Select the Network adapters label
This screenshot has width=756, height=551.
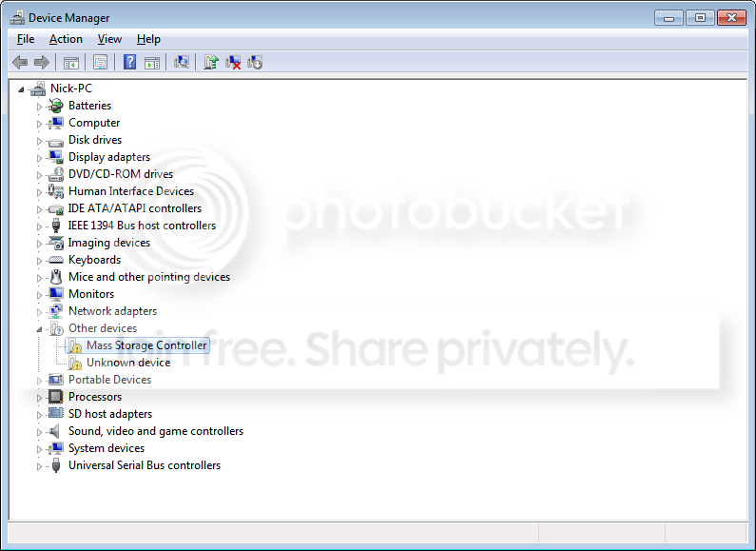pos(112,311)
